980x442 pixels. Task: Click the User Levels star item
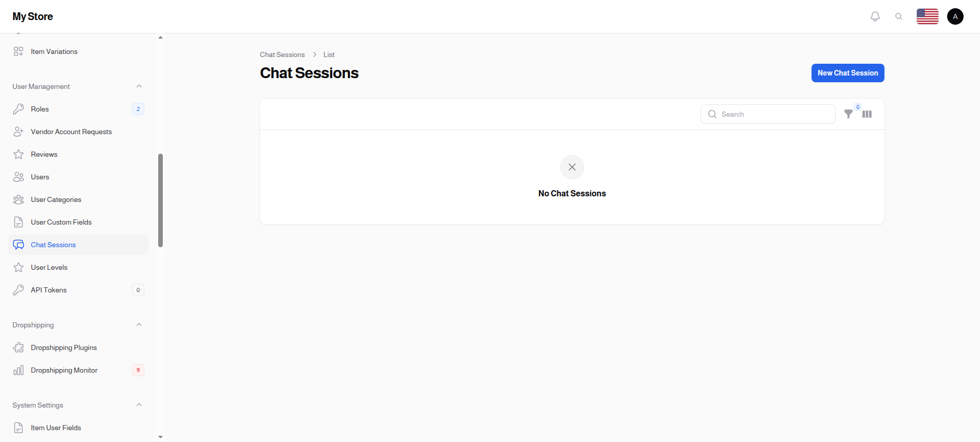pos(49,267)
